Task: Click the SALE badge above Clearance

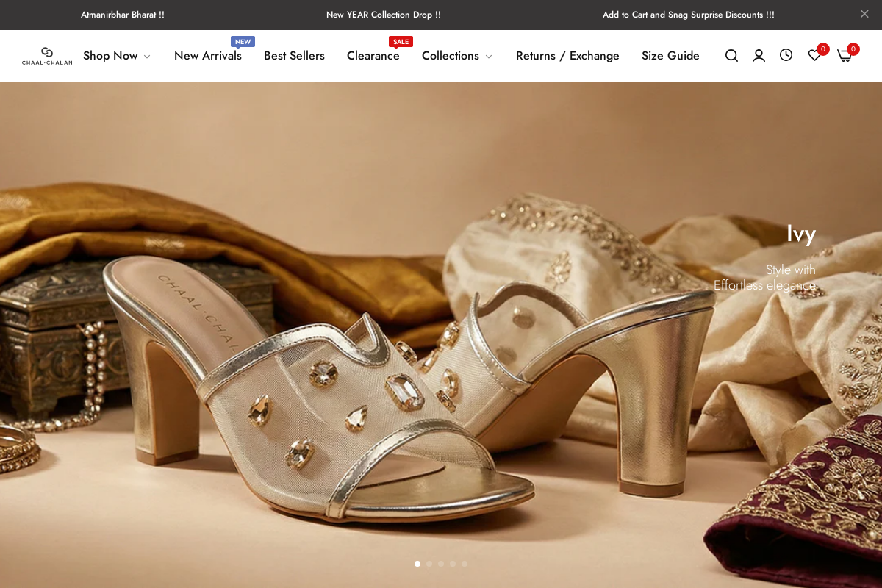Action: pyautogui.click(x=401, y=42)
